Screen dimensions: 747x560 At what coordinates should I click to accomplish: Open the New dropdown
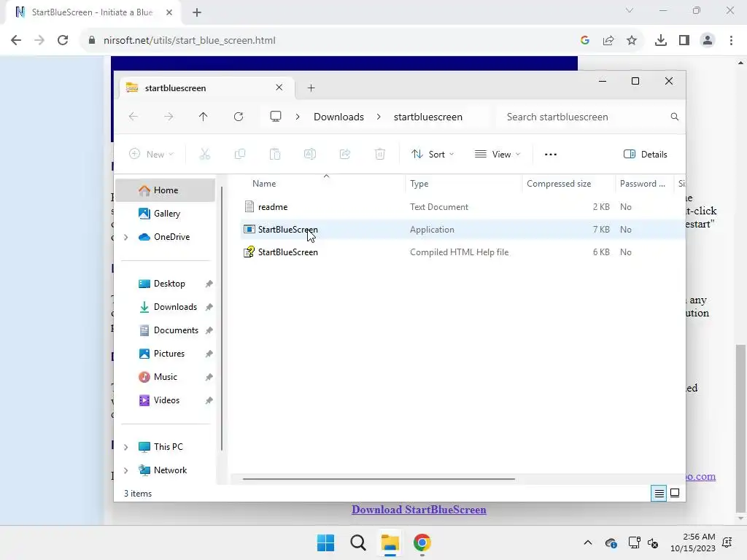pos(152,155)
